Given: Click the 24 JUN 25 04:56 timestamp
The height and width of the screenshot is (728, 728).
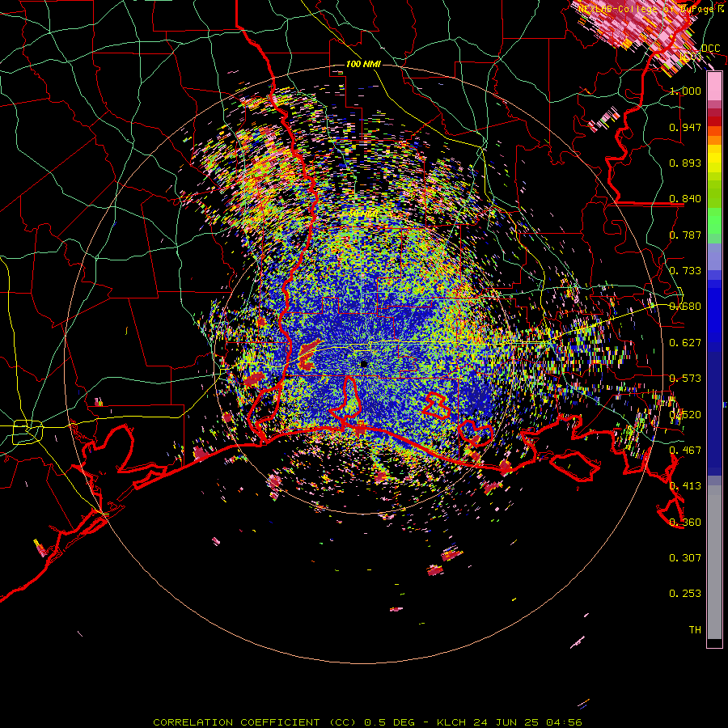Looking at the screenshot, I should click(527, 722).
